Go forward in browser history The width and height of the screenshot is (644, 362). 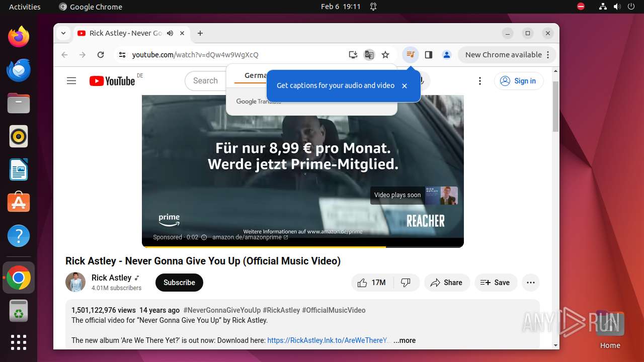[x=83, y=55]
